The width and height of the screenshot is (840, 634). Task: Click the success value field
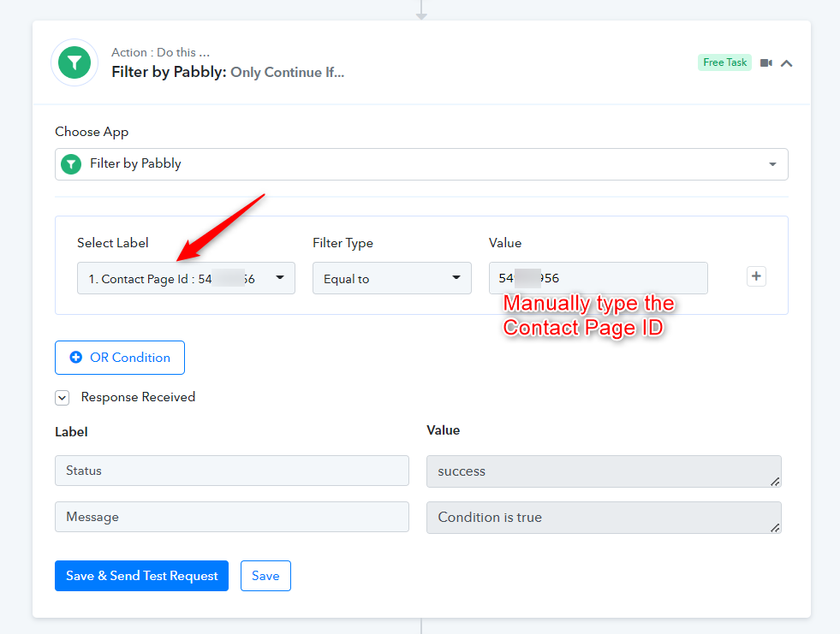pos(604,471)
